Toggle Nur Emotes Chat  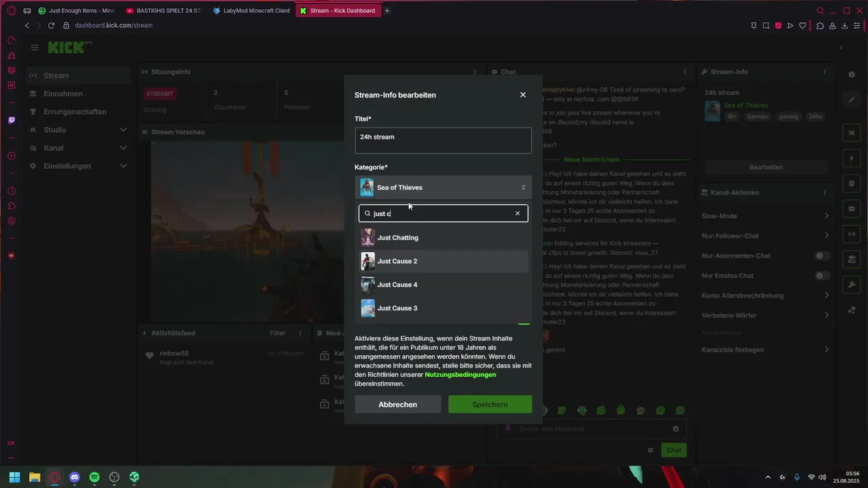click(x=822, y=276)
